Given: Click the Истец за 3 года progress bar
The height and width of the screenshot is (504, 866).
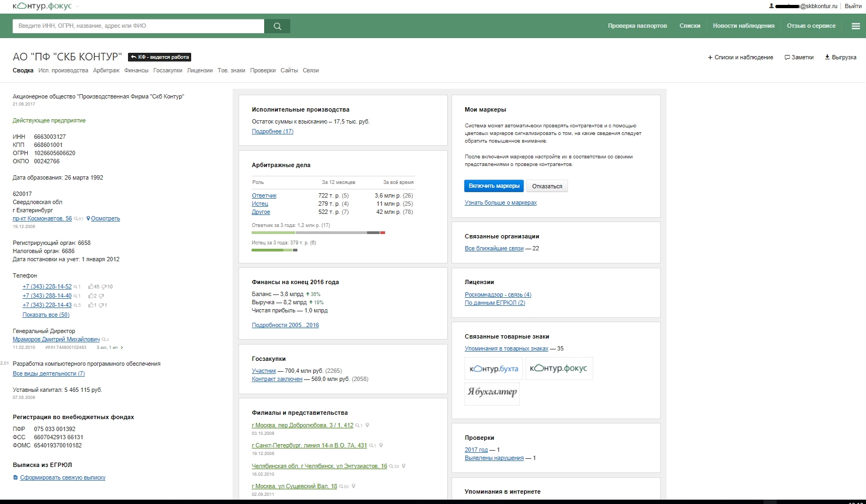Looking at the screenshot, I should pyautogui.click(x=275, y=250).
